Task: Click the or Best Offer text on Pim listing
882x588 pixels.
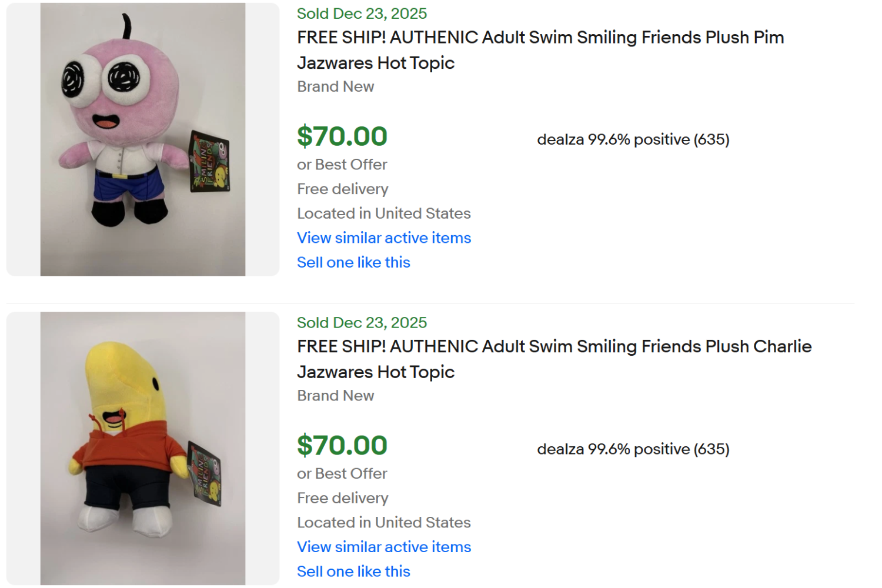Action: pos(342,165)
